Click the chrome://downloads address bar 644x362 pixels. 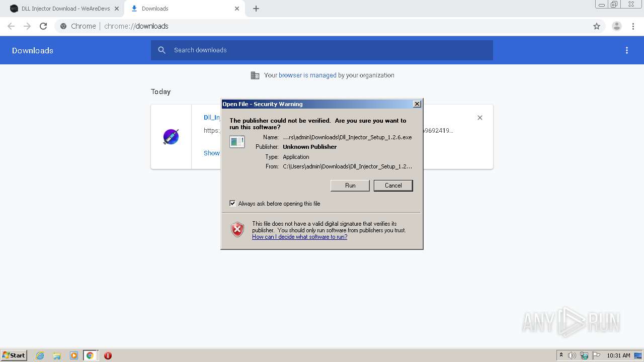[322, 26]
